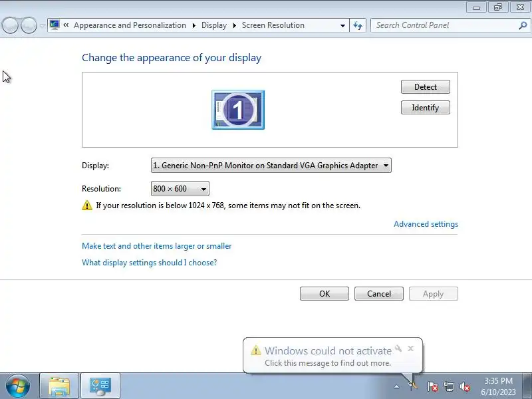
Task: Restore down the window
Action: click(497, 7)
